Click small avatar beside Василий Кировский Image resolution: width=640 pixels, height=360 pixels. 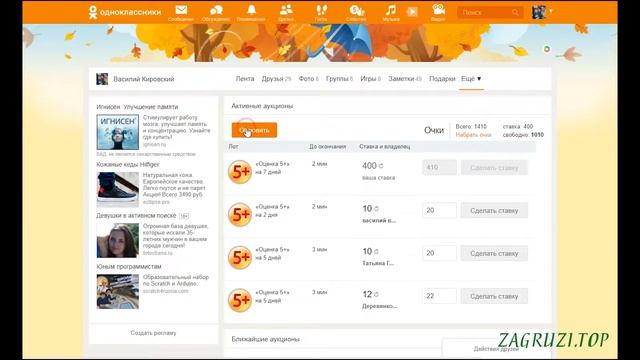(102, 79)
